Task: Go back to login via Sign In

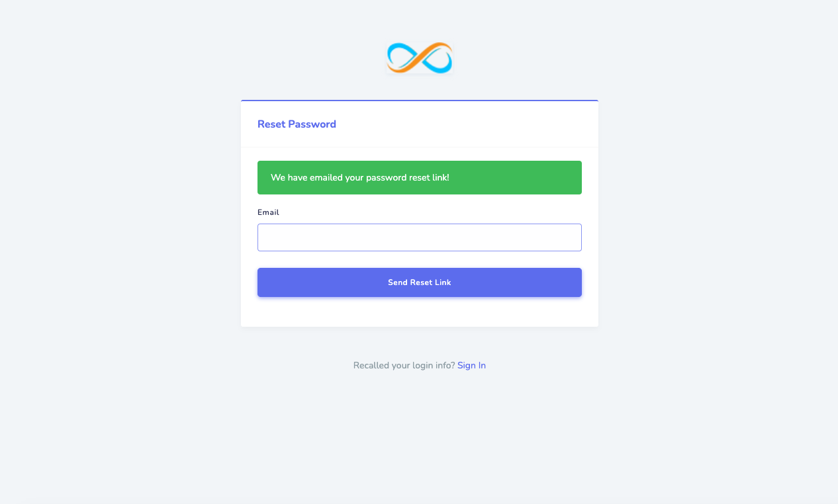Action: [471, 365]
